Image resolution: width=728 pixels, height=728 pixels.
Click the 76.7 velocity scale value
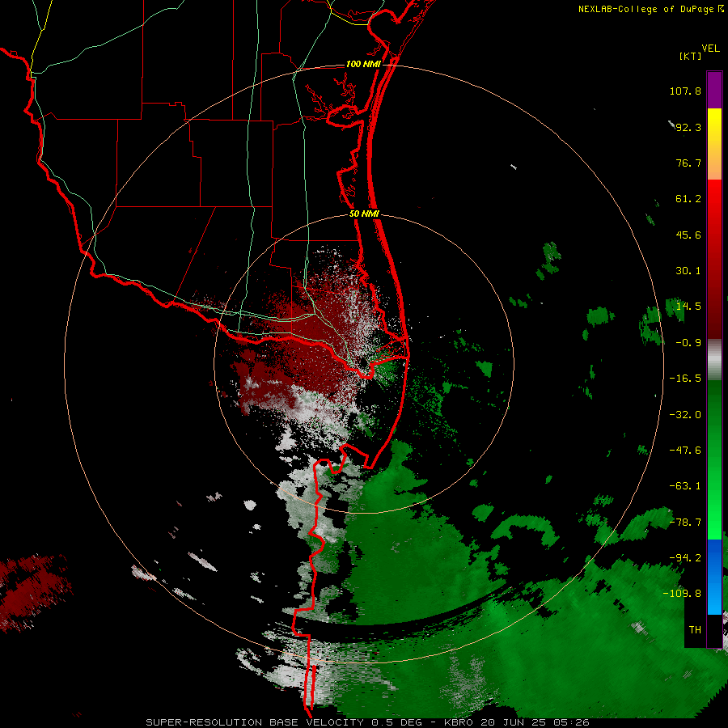[688, 163]
